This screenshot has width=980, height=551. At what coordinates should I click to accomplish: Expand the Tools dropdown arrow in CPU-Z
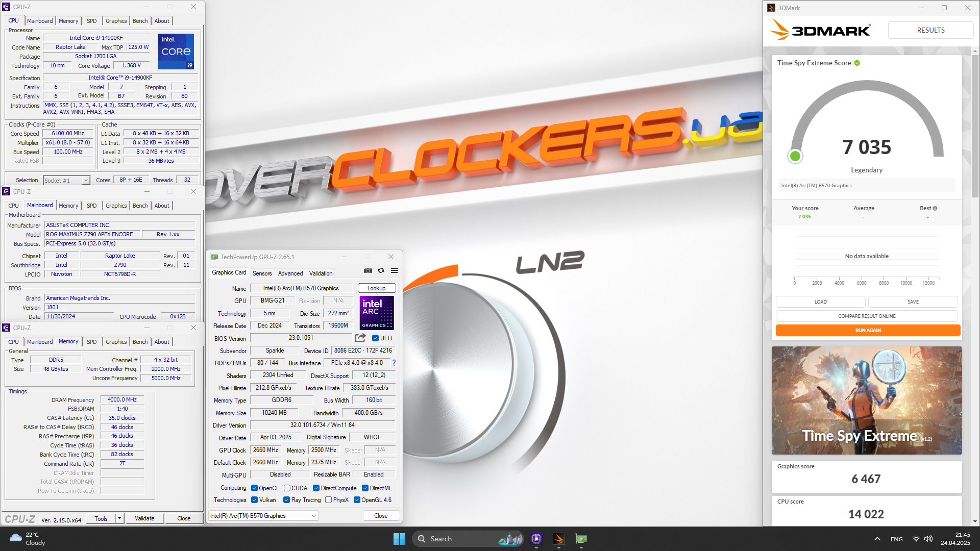pos(119,518)
